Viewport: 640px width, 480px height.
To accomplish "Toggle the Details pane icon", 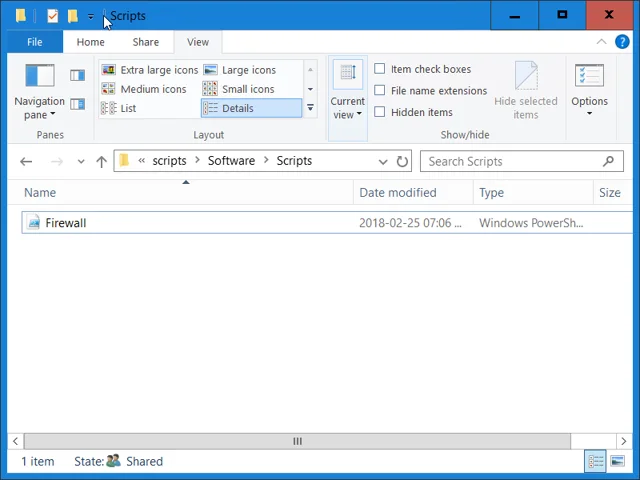I will click(77, 104).
